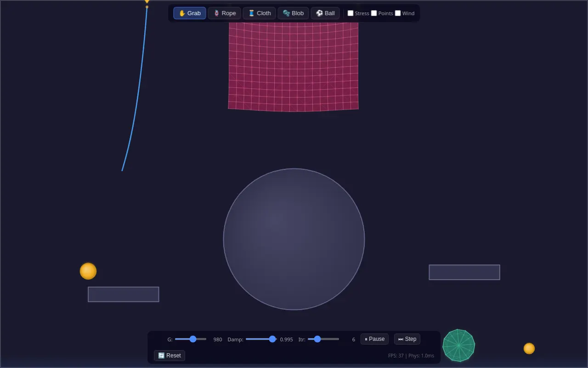Click the Damp slider handle

272,339
